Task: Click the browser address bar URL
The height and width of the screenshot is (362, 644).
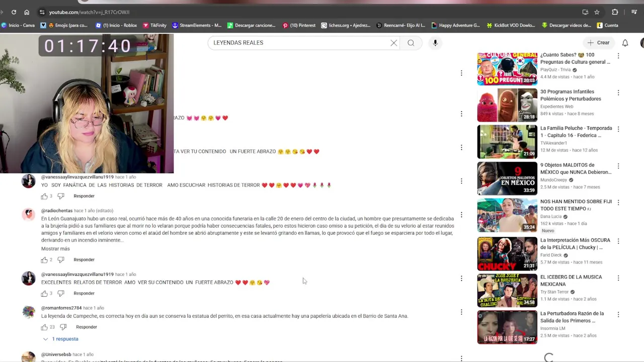Action: point(89,12)
